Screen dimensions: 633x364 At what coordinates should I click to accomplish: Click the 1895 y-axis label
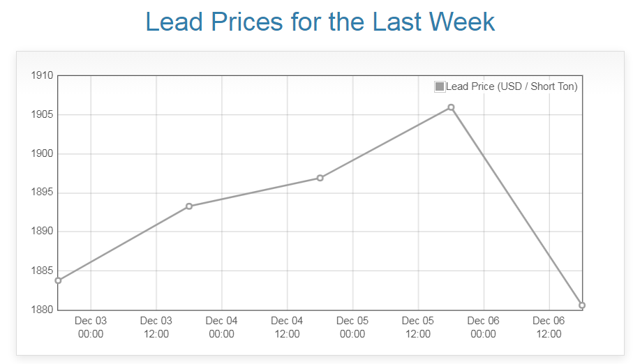click(43, 192)
